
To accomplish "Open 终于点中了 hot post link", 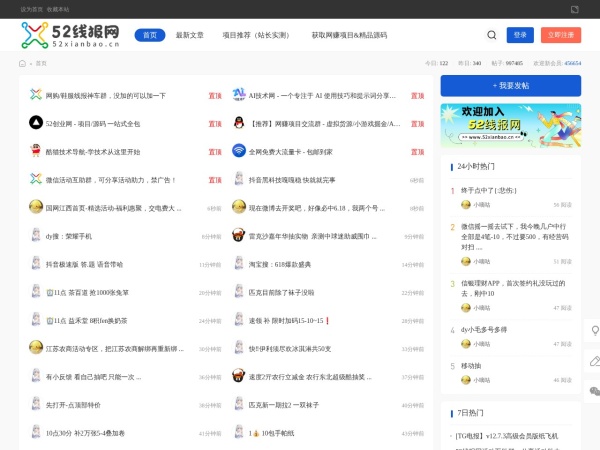I will point(489,191).
